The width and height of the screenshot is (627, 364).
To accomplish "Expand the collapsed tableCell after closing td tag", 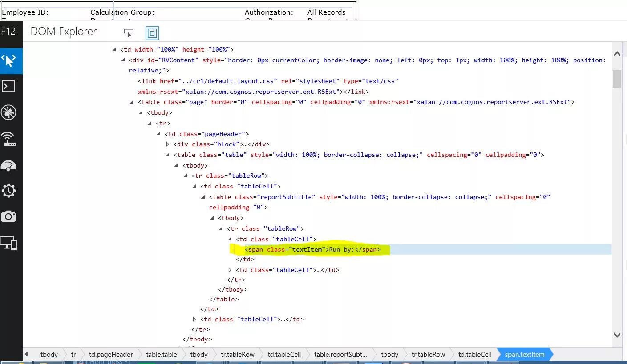I will pos(194,320).
